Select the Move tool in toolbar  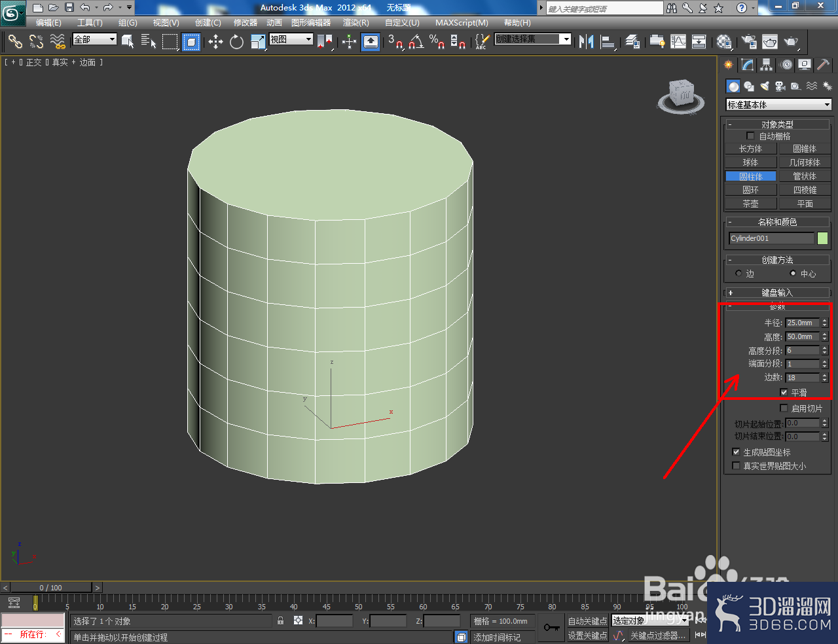[x=215, y=42]
